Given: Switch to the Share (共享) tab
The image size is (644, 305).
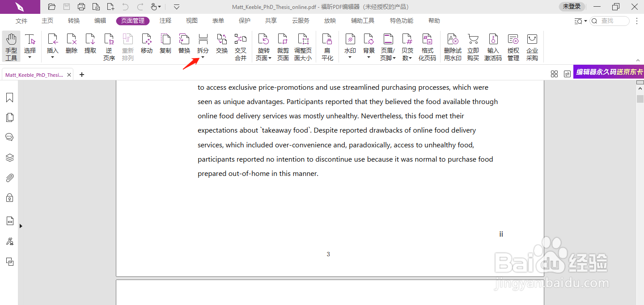Looking at the screenshot, I should [271, 21].
